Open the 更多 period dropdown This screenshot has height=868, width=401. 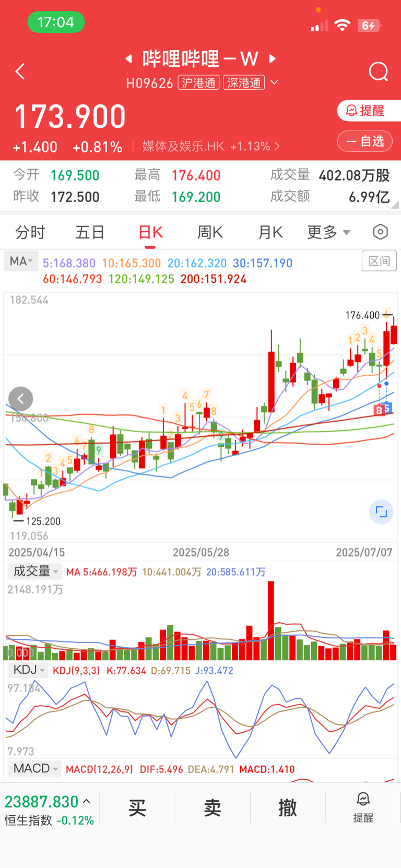coord(328,232)
